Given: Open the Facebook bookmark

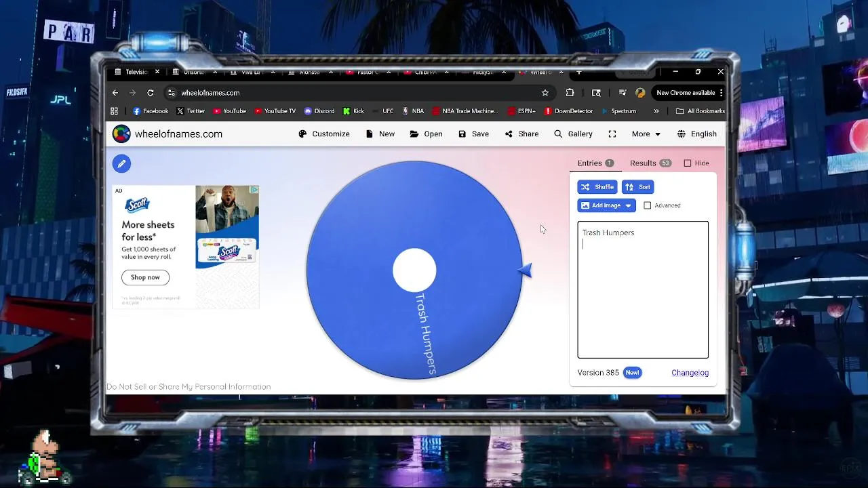Looking at the screenshot, I should (x=151, y=111).
